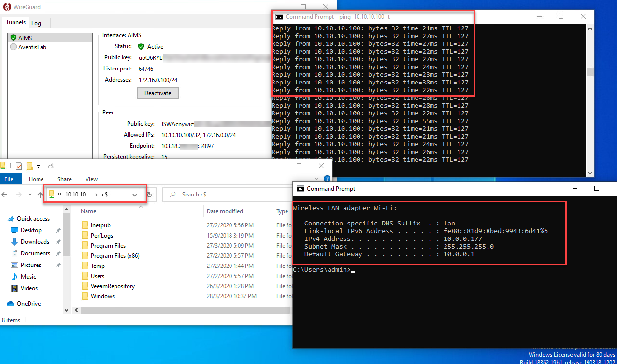This screenshot has height=364, width=617.
Task: Click the WireGuard logo in the title bar
Action: click(6, 7)
